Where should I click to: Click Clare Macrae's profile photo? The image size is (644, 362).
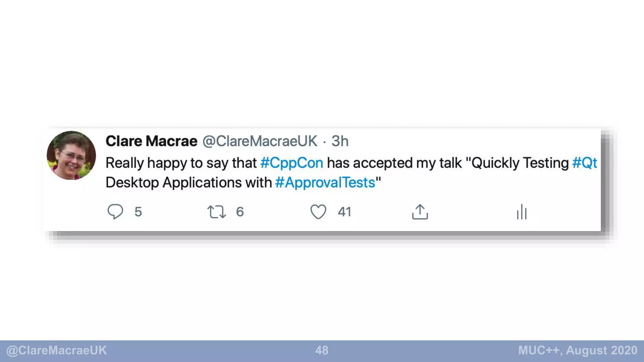[71, 155]
